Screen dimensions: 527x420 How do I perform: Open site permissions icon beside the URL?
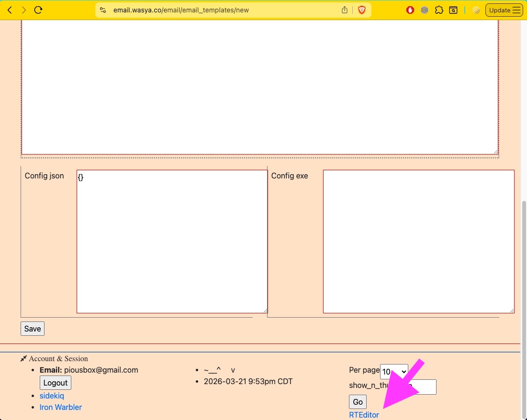(102, 10)
